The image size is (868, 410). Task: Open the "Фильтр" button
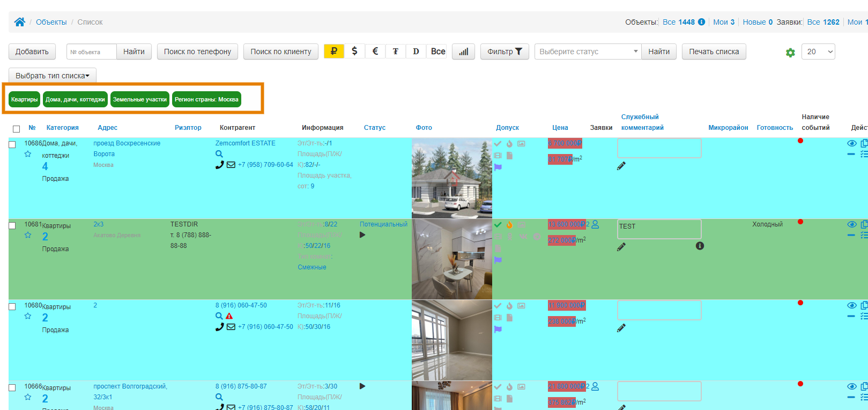[x=505, y=52]
